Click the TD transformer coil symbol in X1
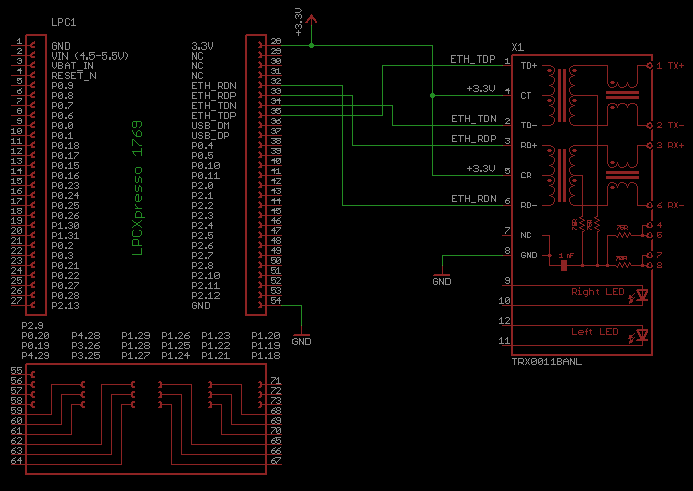The height and width of the screenshot is (491, 693). click(573, 94)
